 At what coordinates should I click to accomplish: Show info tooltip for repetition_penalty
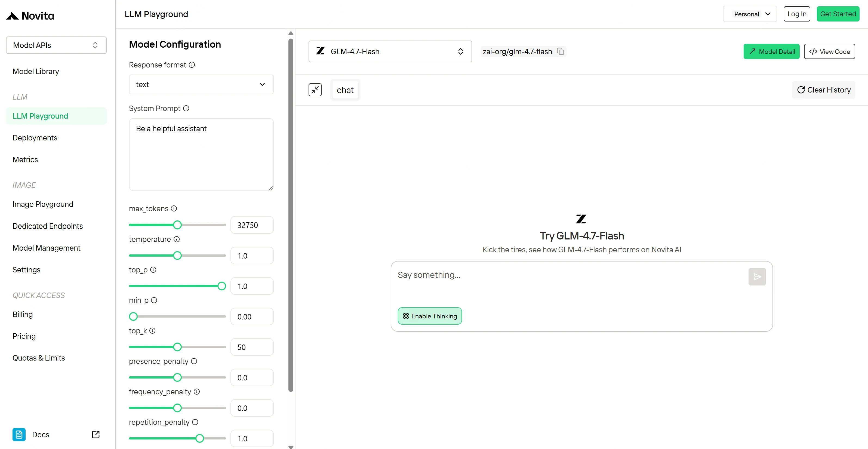(x=195, y=422)
